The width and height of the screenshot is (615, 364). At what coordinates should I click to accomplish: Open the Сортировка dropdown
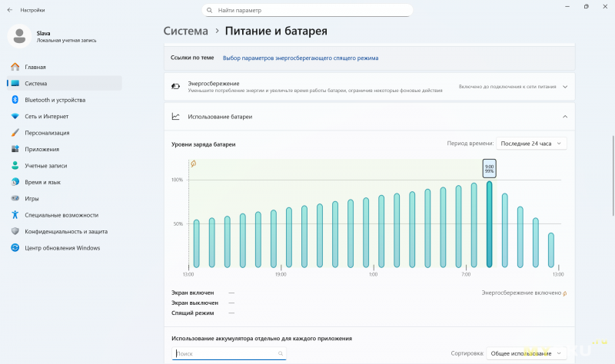click(x=527, y=353)
